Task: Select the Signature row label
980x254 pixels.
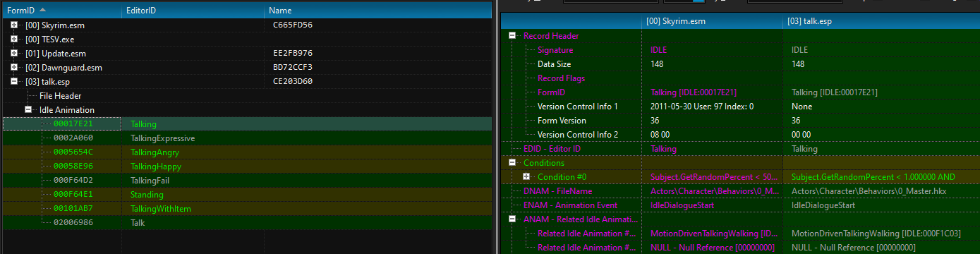Action: coord(555,50)
